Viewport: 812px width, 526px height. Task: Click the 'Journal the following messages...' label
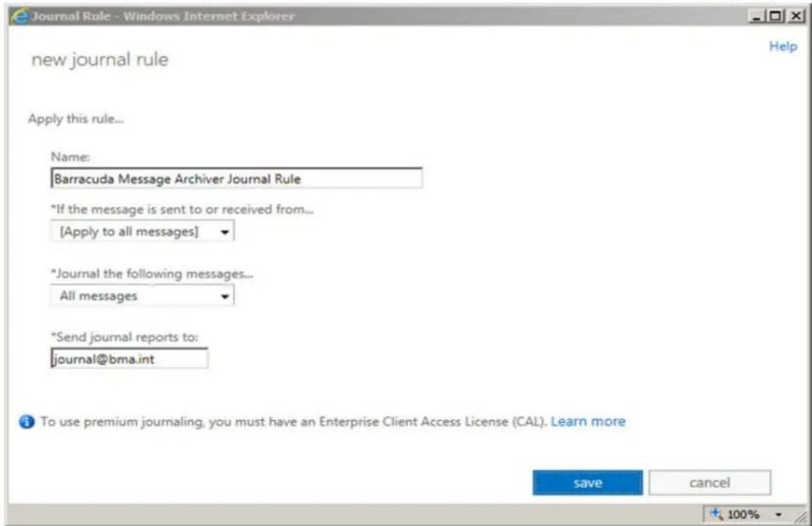(x=152, y=274)
